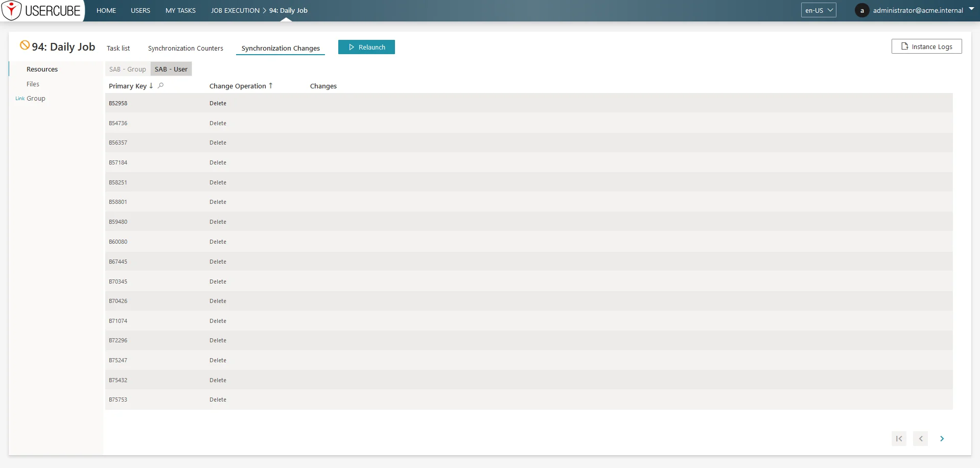This screenshot has width=980, height=468.
Task: Select row B70345
Action: (529, 282)
